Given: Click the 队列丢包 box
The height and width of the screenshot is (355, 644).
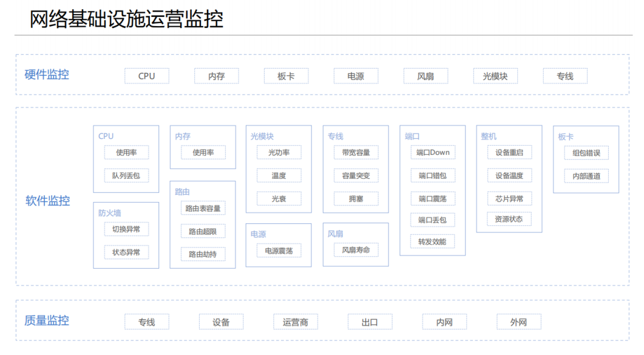Looking at the screenshot, I should point(126,175).
